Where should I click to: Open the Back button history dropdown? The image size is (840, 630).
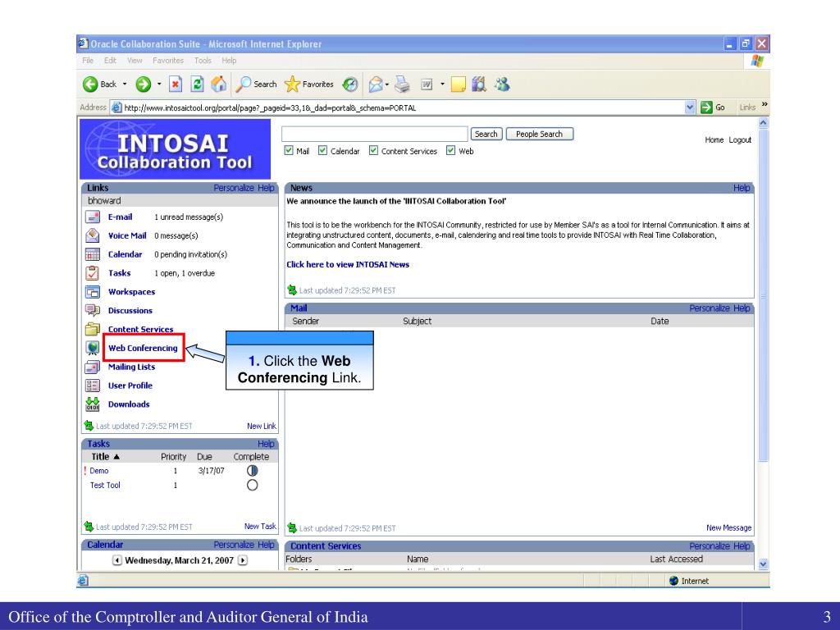click(125, 84)
